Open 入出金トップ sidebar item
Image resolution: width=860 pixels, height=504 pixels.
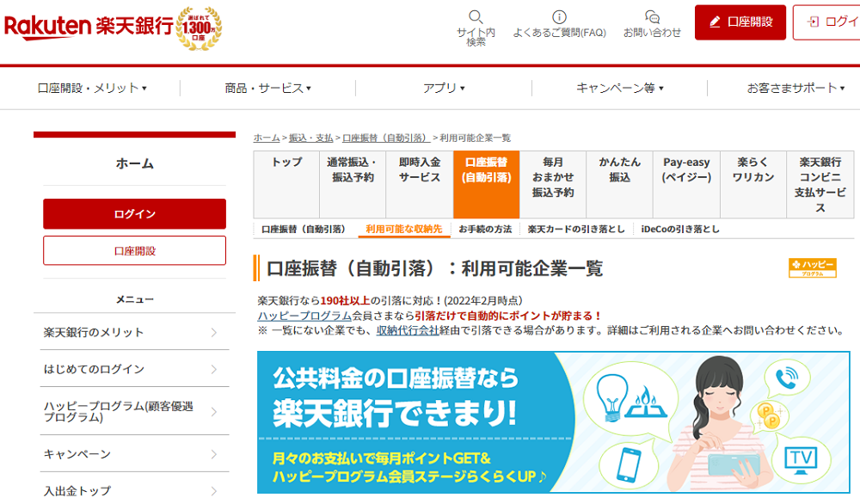[x=134, y=490]
